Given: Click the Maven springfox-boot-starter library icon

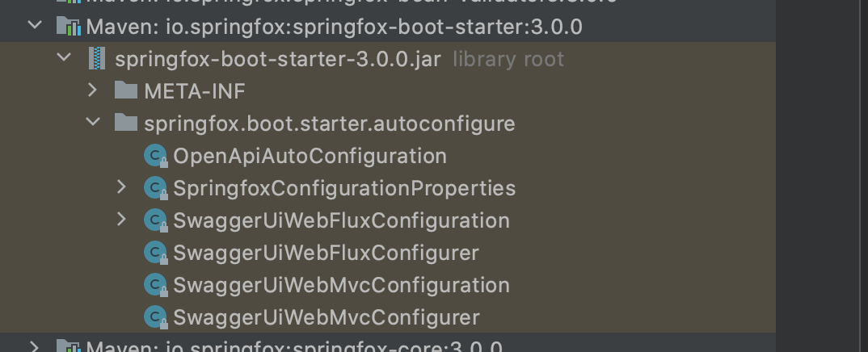Looking at the screenshot, I should (69, 27).
